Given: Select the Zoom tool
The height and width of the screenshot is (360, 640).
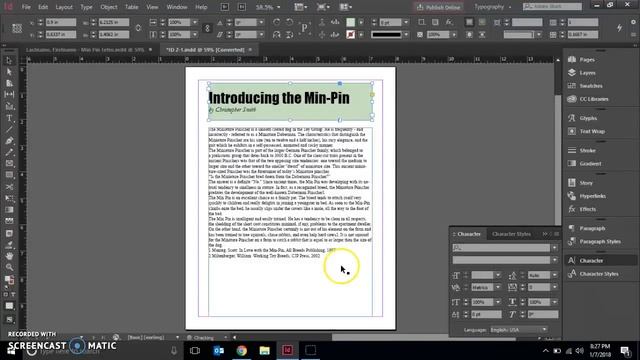Looking at the screenshot, I should point(9,267).
